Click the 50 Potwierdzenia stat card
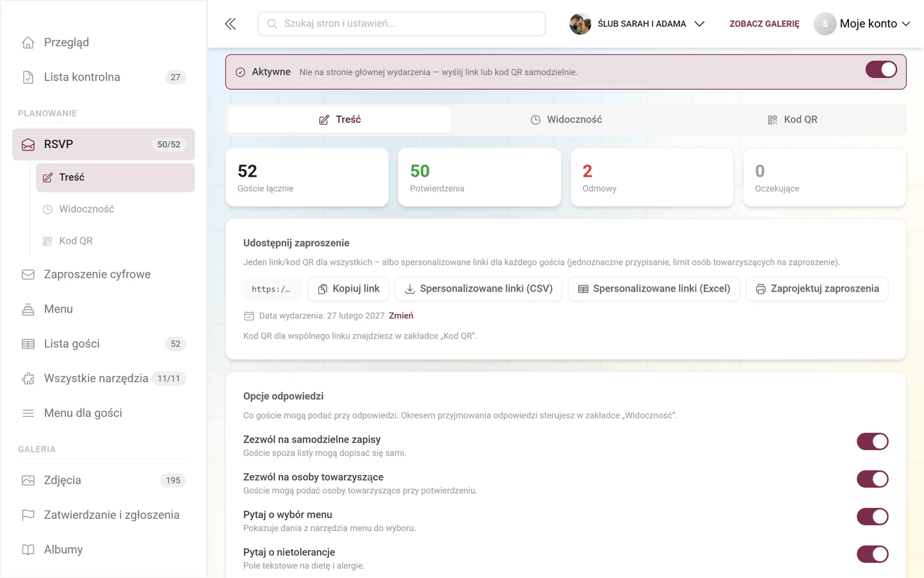This screenshot has height=578, width=924. 479,177
